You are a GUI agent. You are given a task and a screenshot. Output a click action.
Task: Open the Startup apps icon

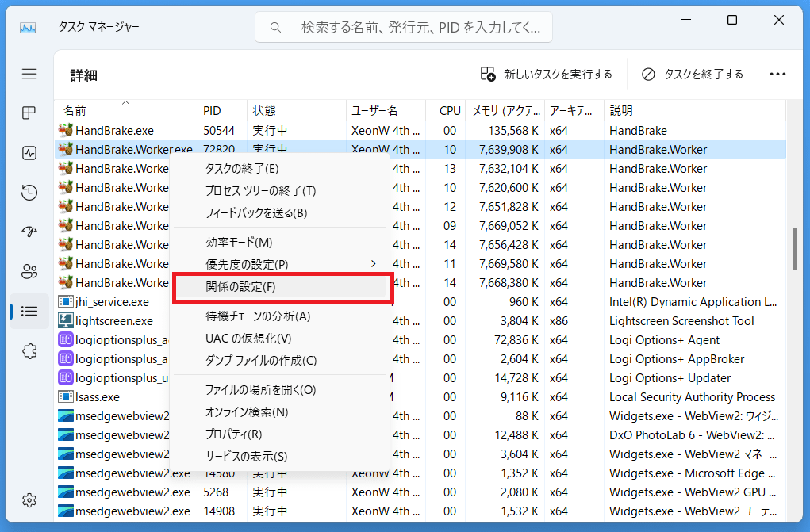pos(29,232)
